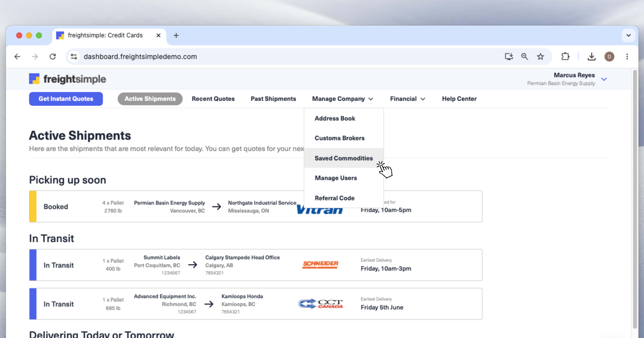Viewport: 644px width, 338px height.
Task: Click Kamloops Honda destination text
Action: [242, 296]
